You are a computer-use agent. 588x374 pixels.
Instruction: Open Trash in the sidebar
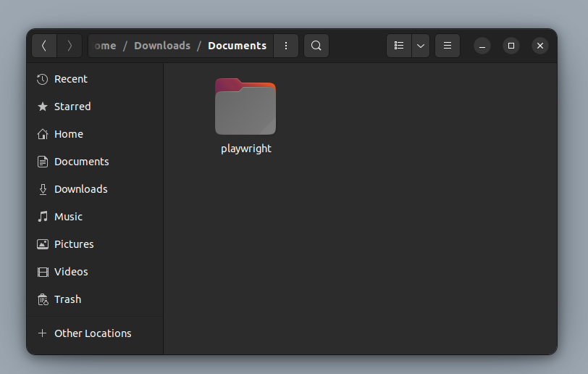(x=96, y=299)
